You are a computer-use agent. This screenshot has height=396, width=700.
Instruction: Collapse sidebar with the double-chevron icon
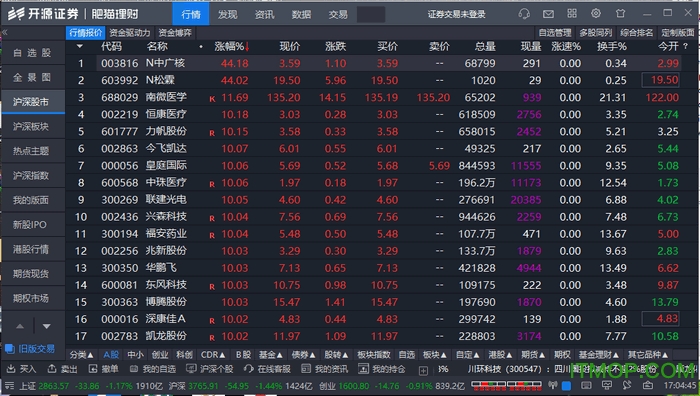coord(5,32)
